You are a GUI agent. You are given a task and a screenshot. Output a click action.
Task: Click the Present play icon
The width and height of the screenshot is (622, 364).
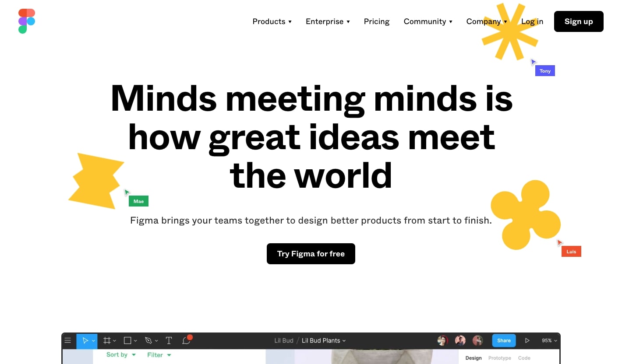(x=527, y=340)
